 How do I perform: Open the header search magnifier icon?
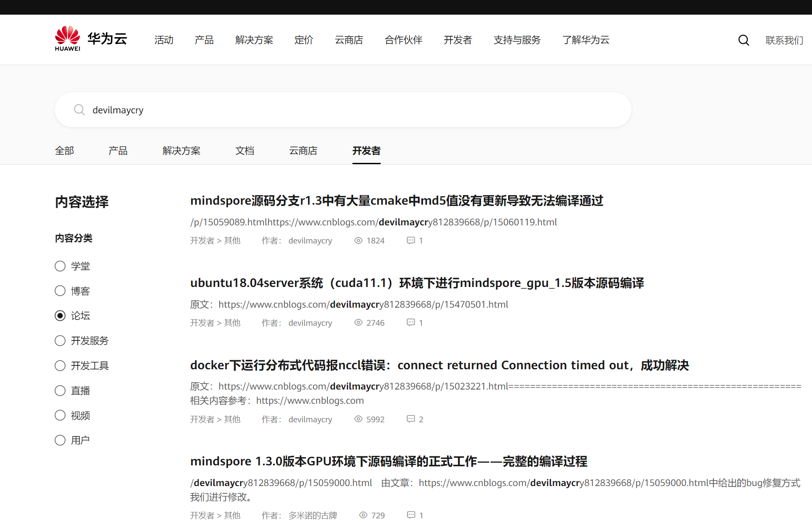pyautogui.click(x=744, y=40)
